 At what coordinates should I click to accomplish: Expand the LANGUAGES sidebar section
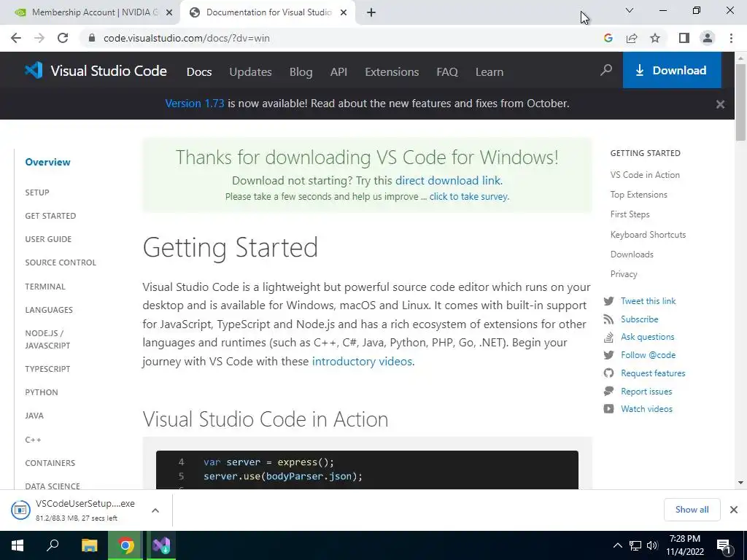49,309
